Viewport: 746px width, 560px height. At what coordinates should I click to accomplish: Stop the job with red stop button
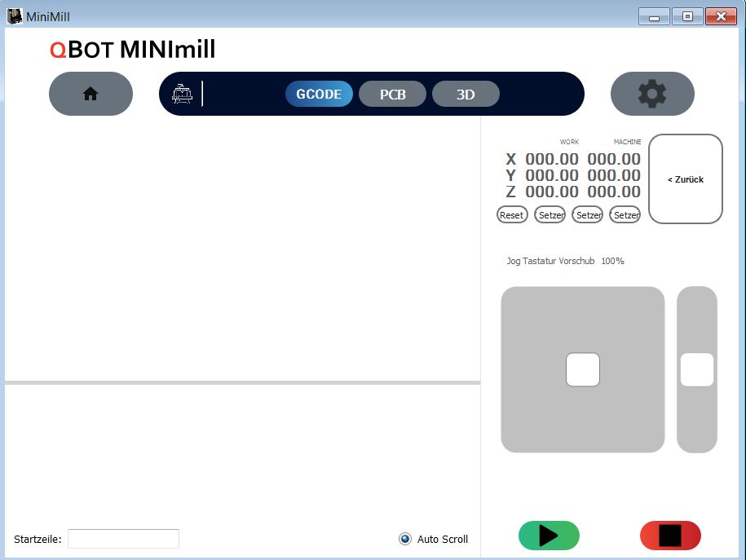[670, 536]
